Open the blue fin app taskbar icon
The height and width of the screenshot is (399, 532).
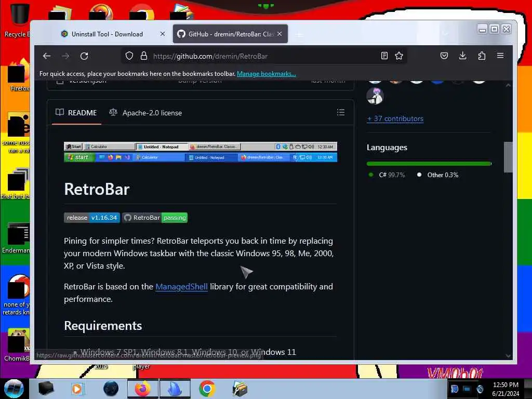175,389
